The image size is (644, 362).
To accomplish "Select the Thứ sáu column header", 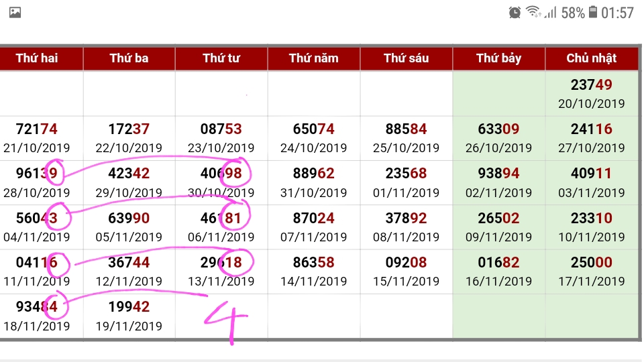I will pyautogui.click(x=407, y=58).
